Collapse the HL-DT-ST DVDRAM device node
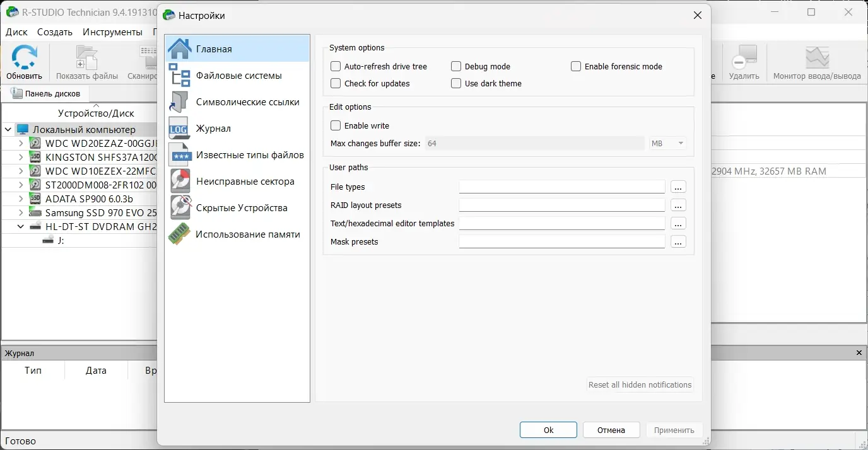The width and height of the screenshot is (868, 450). tap(21, 226)
